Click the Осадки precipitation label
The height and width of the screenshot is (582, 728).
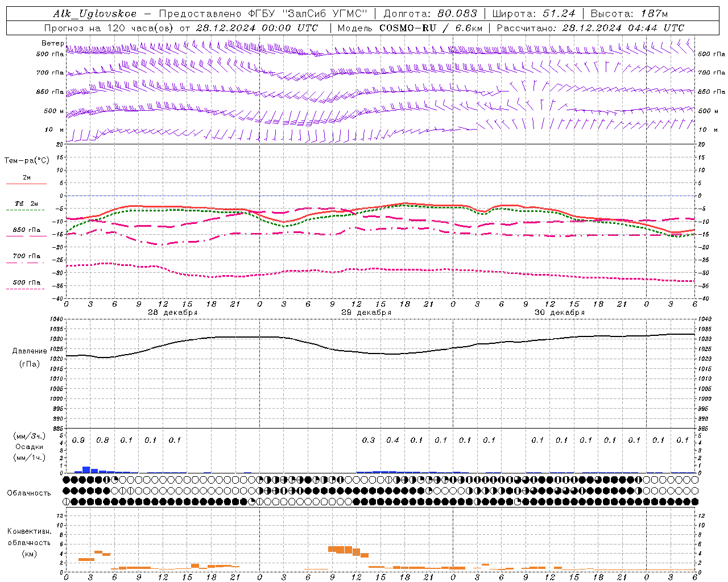tap(29, 447)
